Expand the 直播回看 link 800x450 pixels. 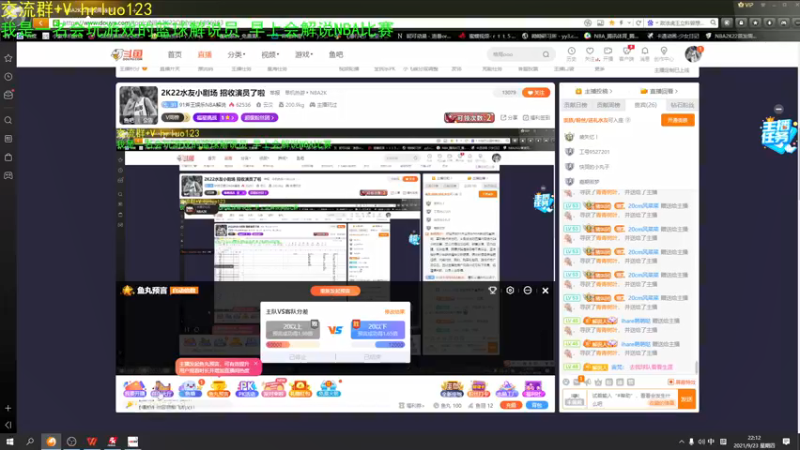[x=659, y=91]
